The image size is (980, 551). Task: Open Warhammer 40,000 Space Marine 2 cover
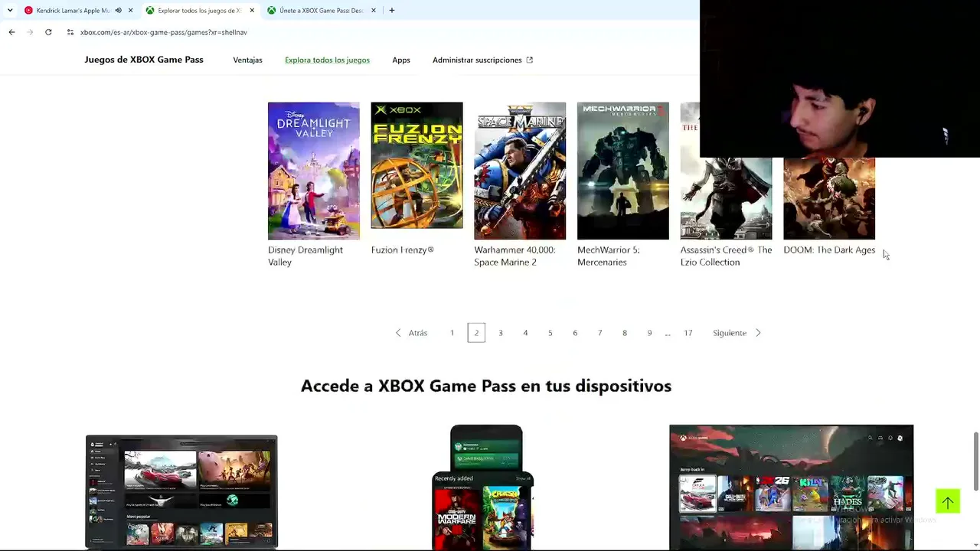[520, 171]
